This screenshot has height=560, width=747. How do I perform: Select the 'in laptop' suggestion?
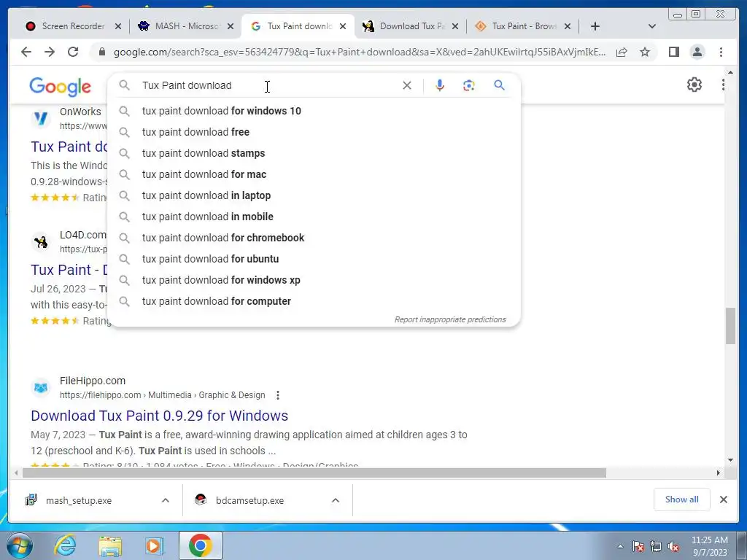click(x=314, y=195)
